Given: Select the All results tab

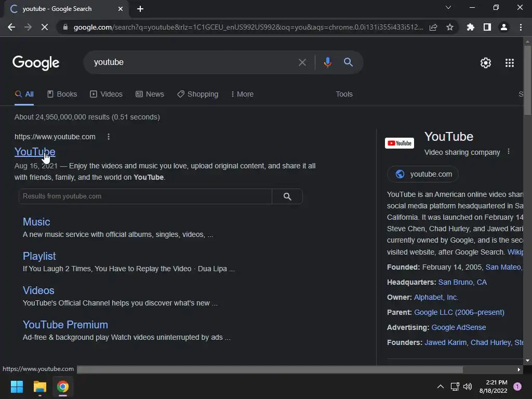Looking at the screenshot, I should point(24,95).
